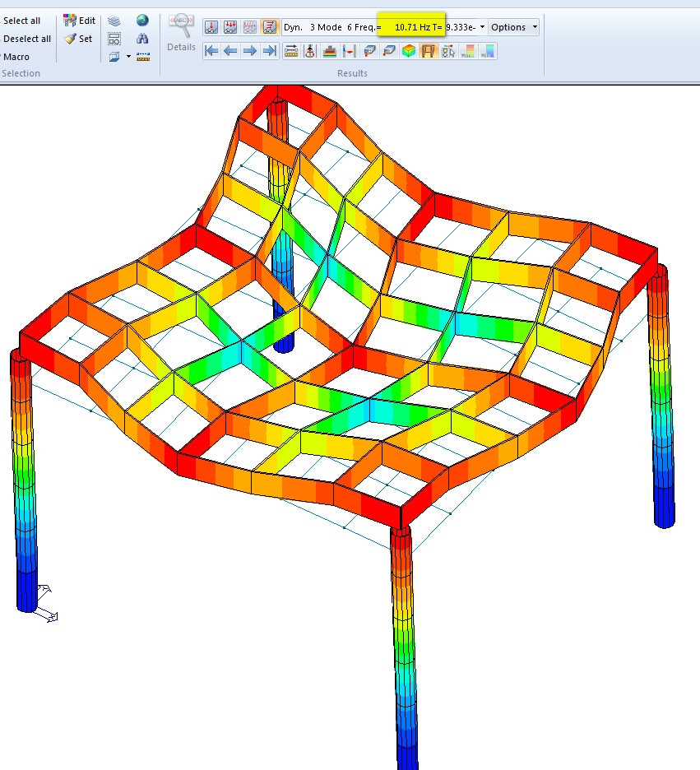Open the Macro selection command
700x770 pixels.
tap(16, 57)
